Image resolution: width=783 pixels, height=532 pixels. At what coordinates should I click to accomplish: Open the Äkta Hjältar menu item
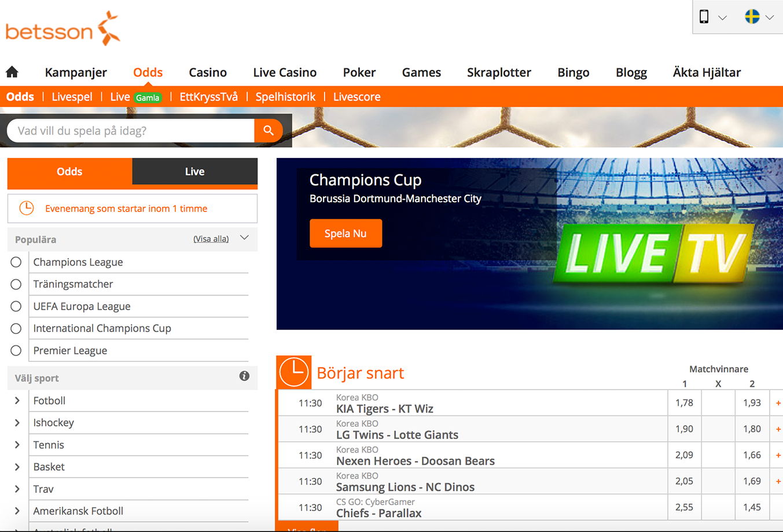click(x=707, y=72)
